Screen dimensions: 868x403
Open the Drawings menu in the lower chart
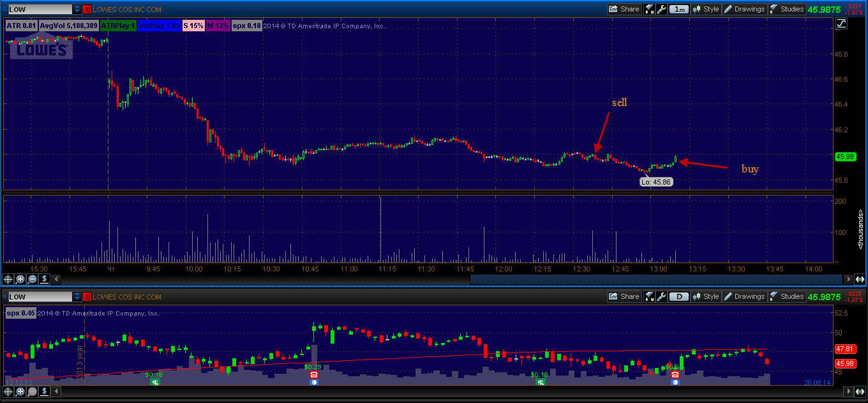point(744,296)
